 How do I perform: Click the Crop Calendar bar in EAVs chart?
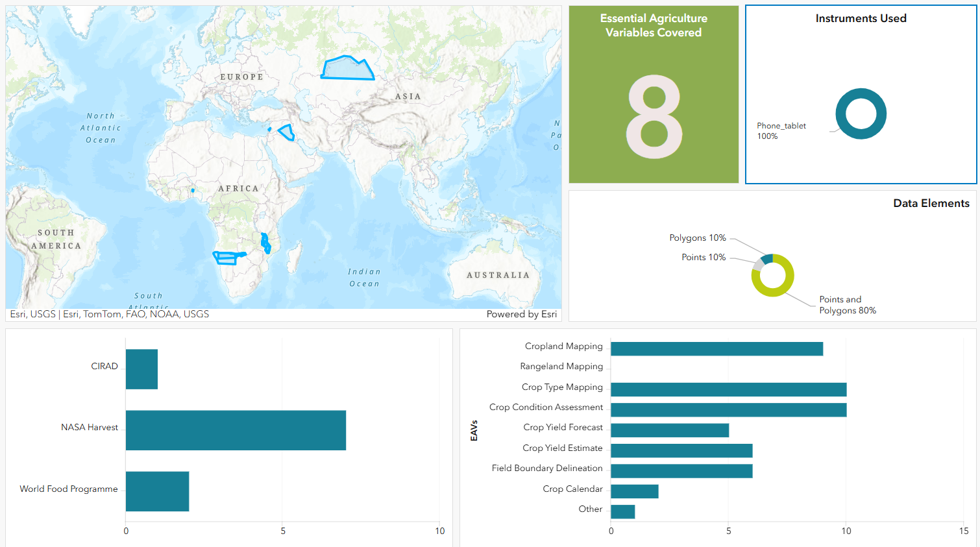point(633,491)
